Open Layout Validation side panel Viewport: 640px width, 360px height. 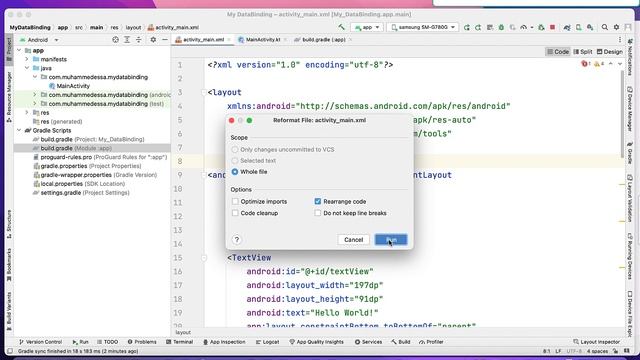click(630, 198)
